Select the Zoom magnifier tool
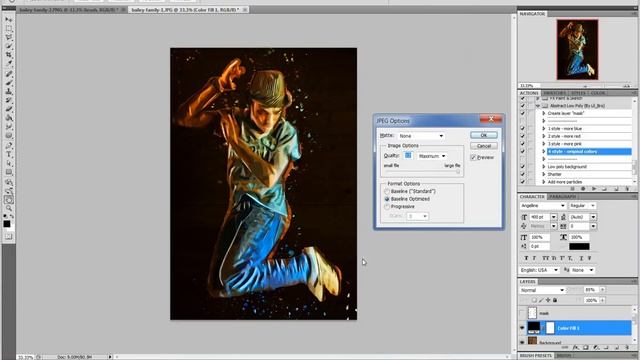Viewport: 640px width, 360px height. pos(9,209)
